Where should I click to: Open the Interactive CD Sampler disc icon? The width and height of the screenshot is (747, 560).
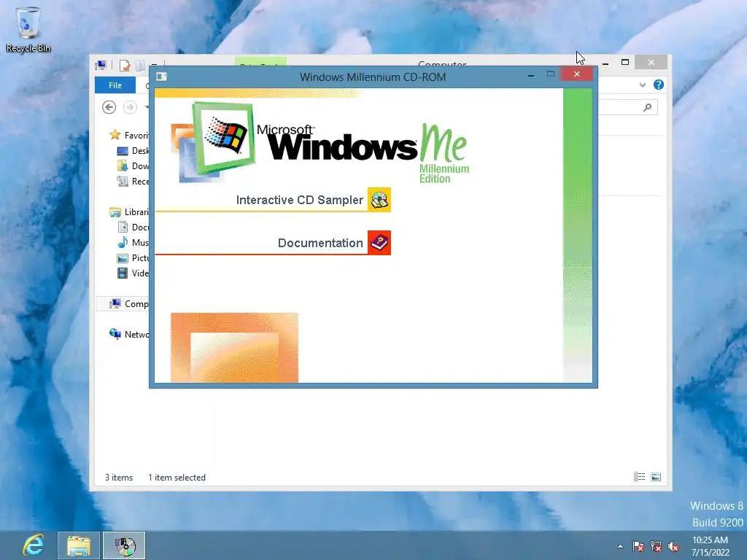[x=379, y=200]
